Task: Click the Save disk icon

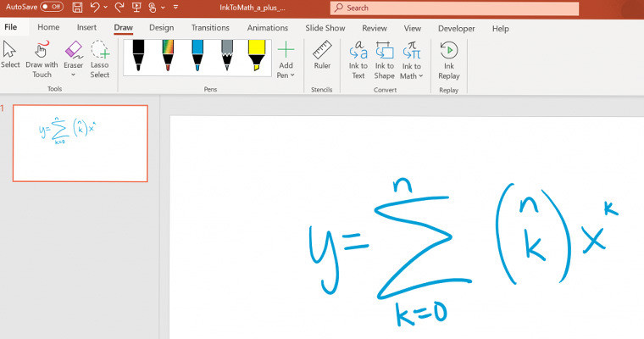Action: click(77, 7)
